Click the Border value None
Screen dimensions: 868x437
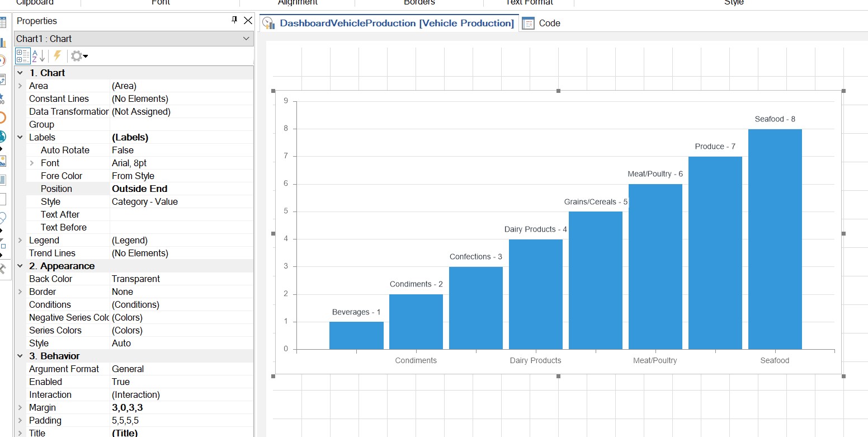[181, 292]
